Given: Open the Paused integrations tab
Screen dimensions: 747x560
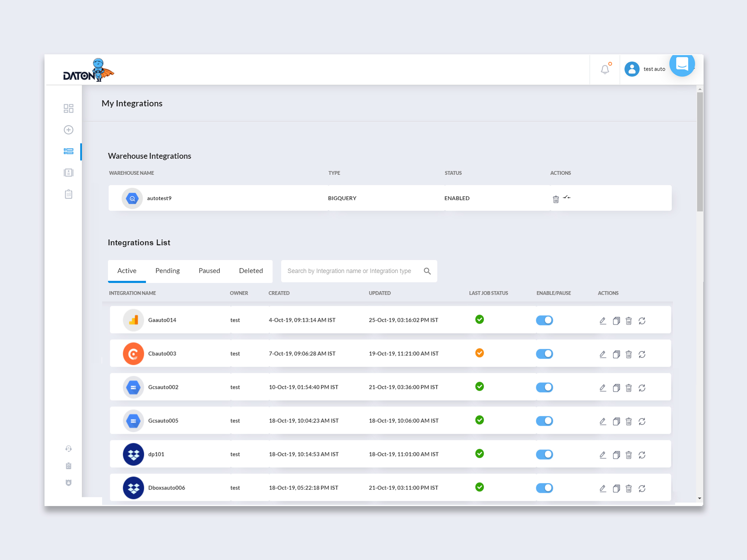Looking at the screenshot, I should 209,271.
